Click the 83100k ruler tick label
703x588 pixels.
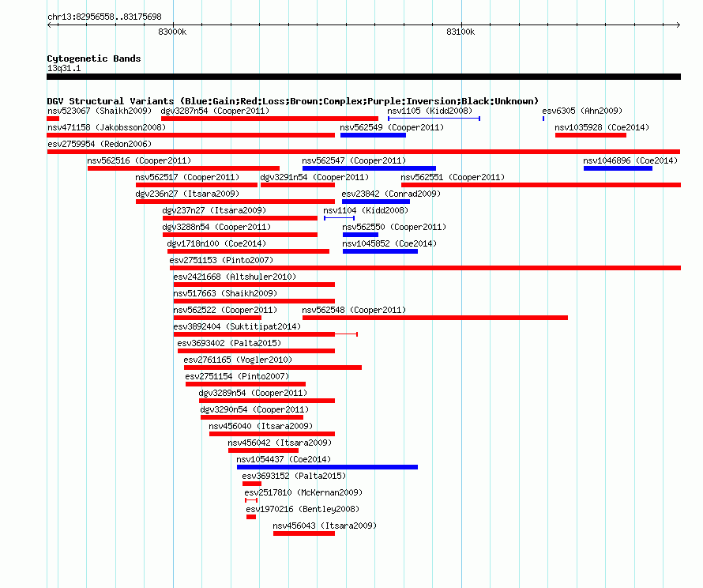461,32
